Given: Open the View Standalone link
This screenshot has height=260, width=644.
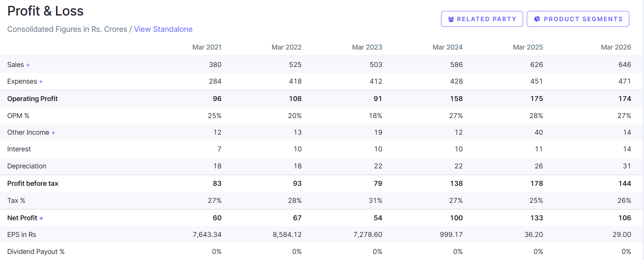Looking at the screenshot, I should point(163,29).
